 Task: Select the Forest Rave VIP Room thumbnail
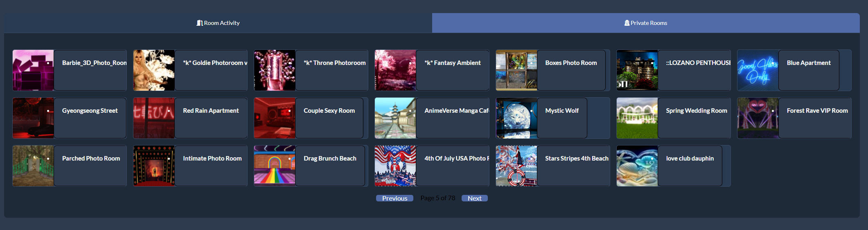coord(758,118)
